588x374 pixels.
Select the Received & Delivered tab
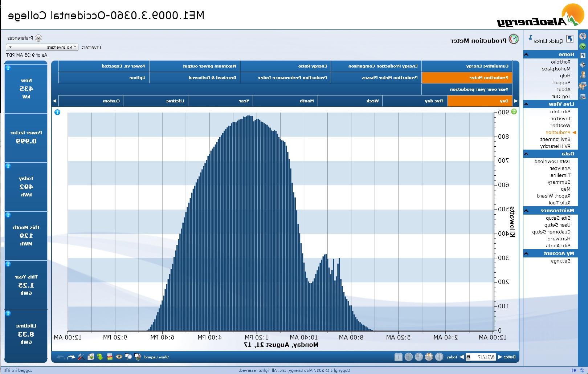point(195,78)
